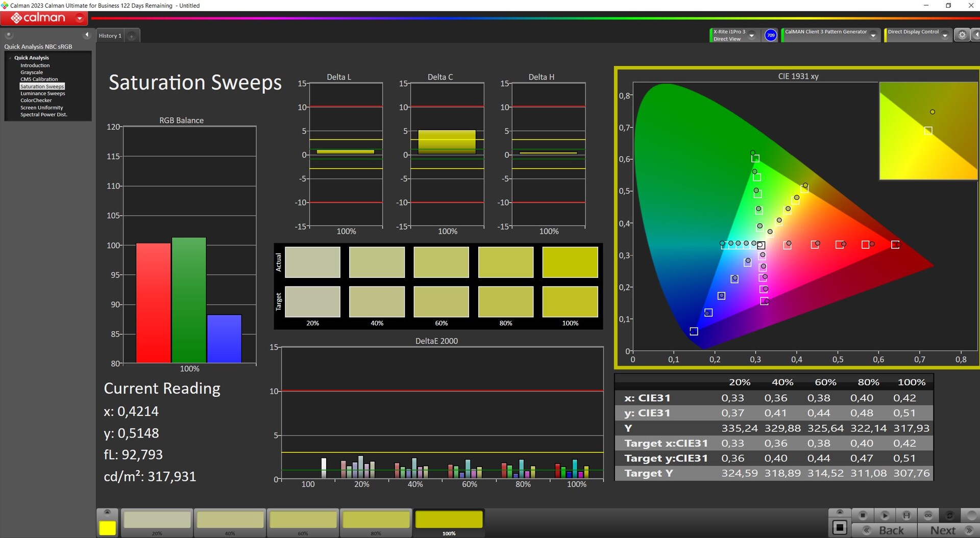
Task: Expand the X-Rite i1Pro 3 meter dropdown
Action: coord(751,35)
